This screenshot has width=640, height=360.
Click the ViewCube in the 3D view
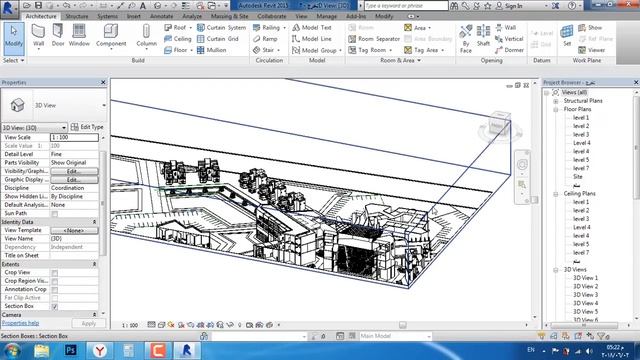[500, 125]
